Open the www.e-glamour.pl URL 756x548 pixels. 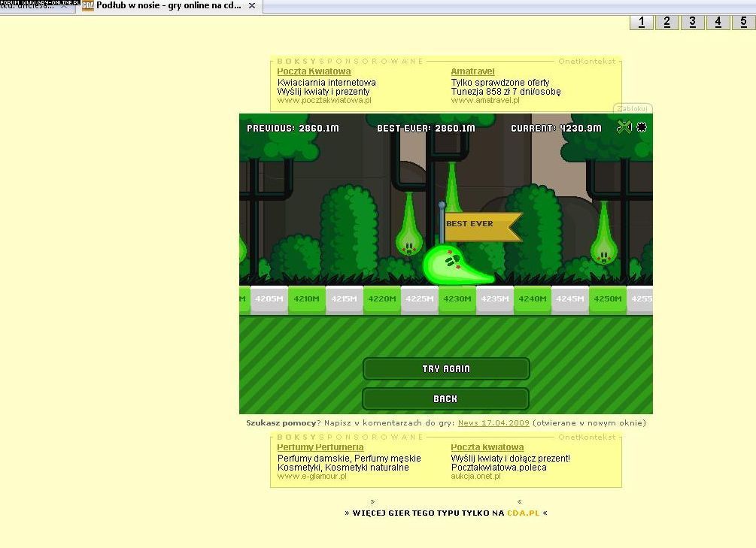click(x=312, y=476)
